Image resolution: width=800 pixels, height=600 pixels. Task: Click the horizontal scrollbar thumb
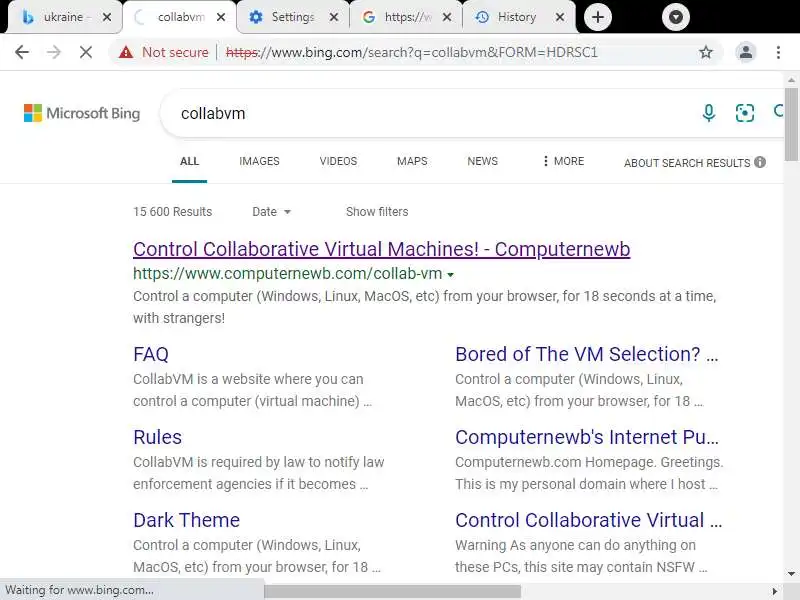pyautogui.click(x=392, y=591)
